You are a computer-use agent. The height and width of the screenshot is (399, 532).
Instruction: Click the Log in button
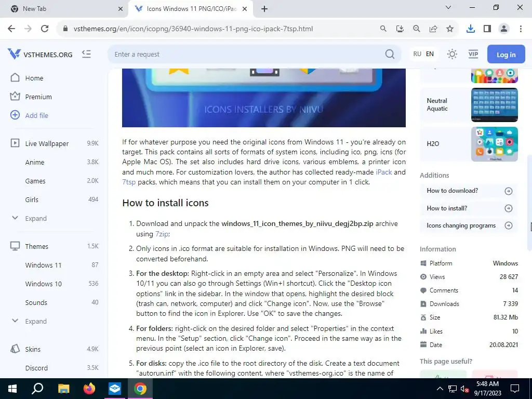coord(506,54)
